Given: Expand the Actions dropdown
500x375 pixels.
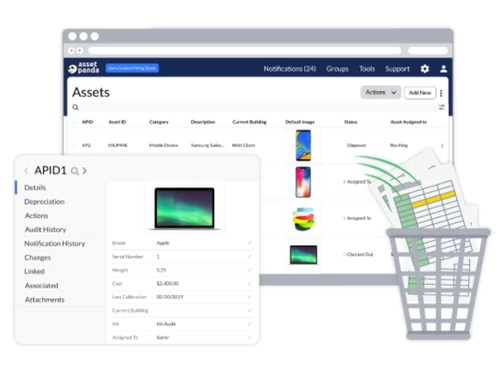Looking at the screenshot, I should (x=381, y=92).
